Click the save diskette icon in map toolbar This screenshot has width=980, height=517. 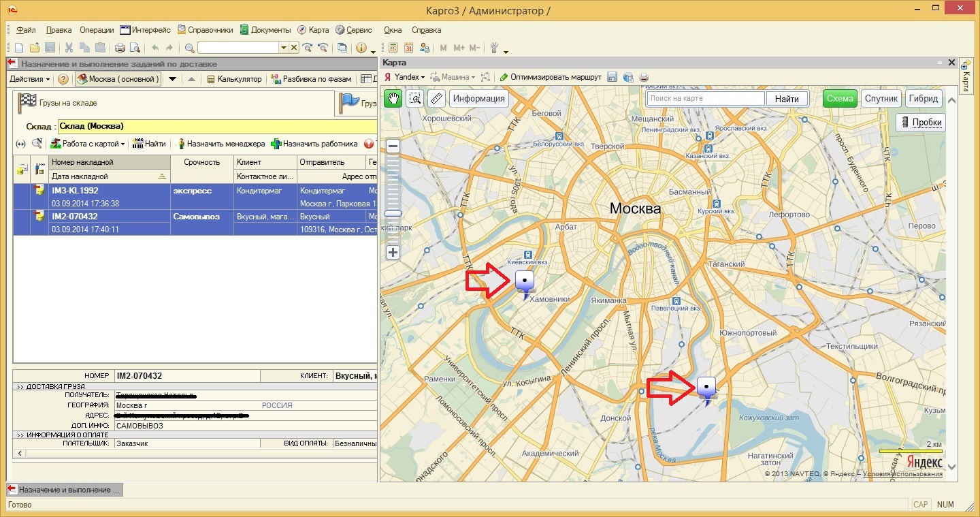tap(612, 78)
